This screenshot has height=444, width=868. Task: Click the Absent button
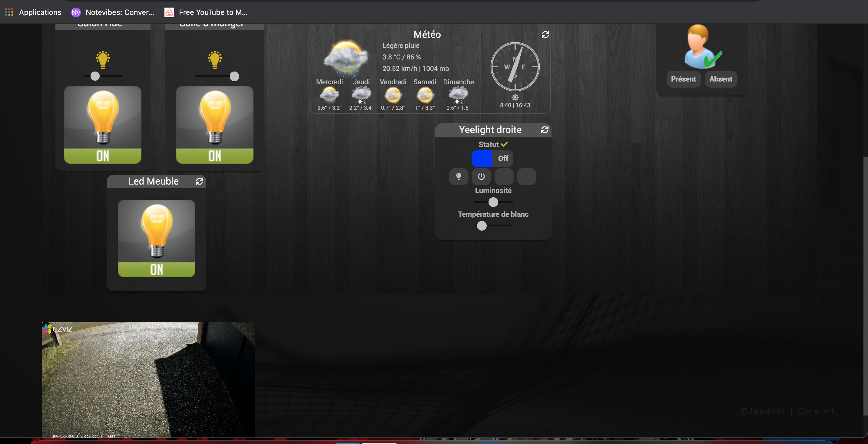(721, 79)
